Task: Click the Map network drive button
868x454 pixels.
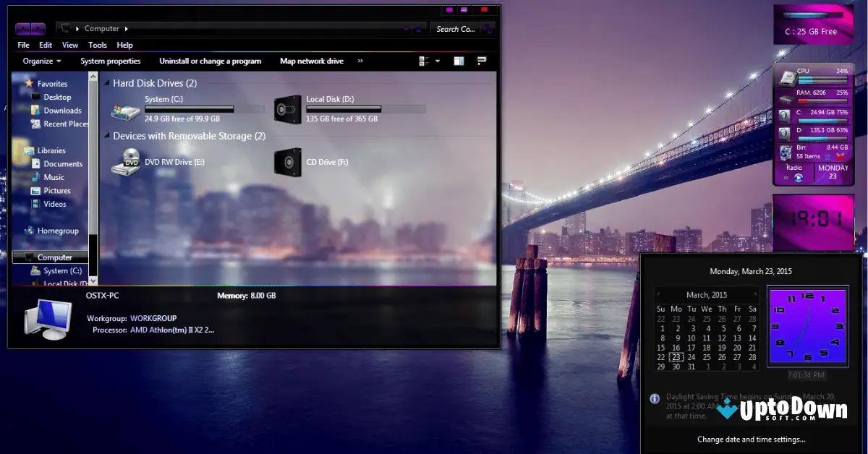Action: (311, 61)
